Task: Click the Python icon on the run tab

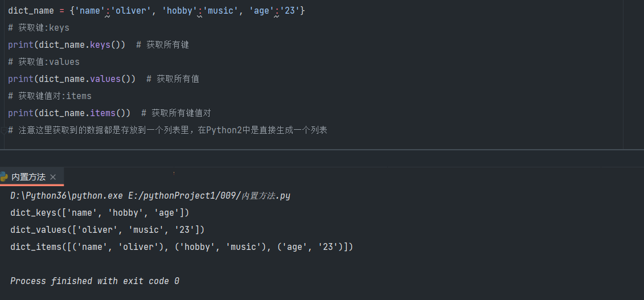Action: pyautogui.click(x=5, y=177)
